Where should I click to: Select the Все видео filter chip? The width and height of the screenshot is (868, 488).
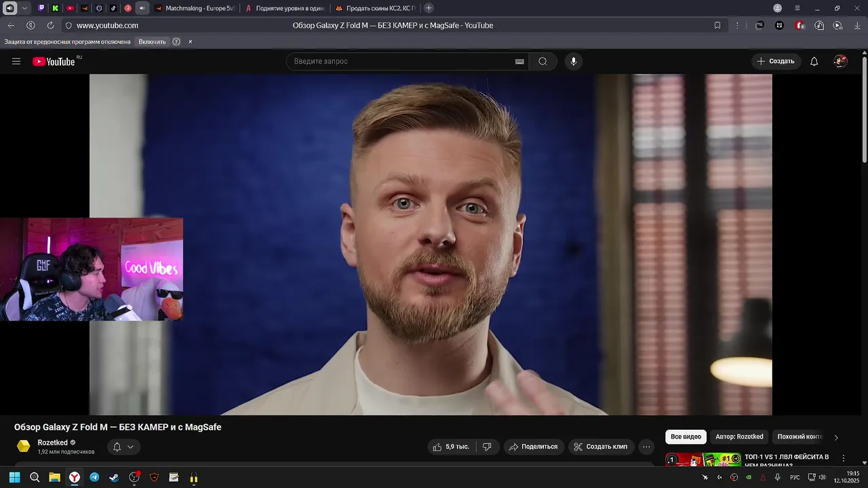(686, 437)
